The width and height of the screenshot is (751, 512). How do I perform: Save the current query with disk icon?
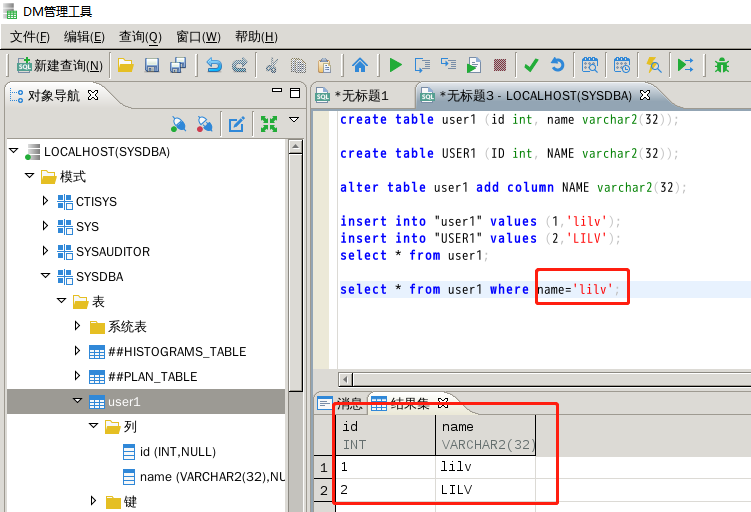pyautogui.click(x=152, y=65)
